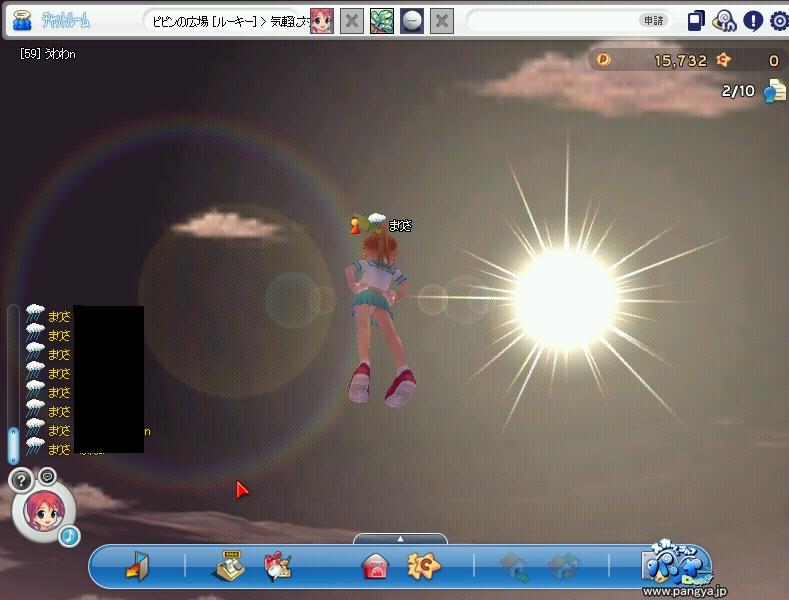Click the chat log scrollbar handle
789x600 pixels.
[13, 445]
